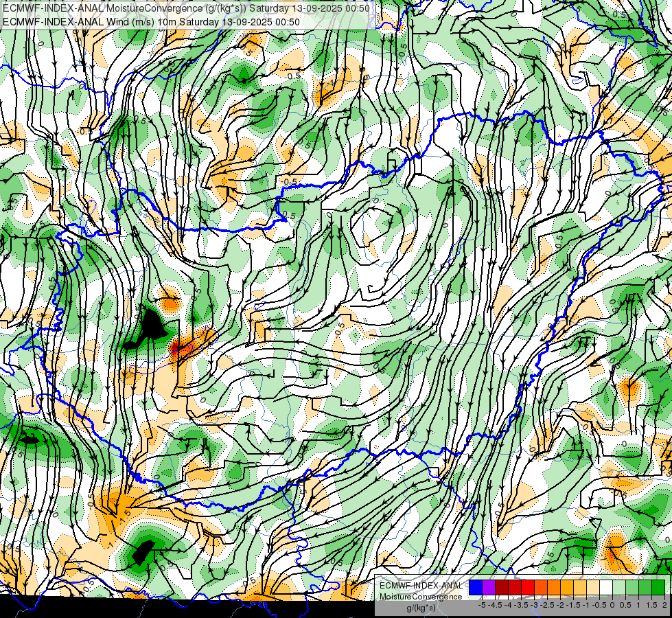Click the legend scale value -3.5
Screen dimensions: 672x618
[521, 605]
